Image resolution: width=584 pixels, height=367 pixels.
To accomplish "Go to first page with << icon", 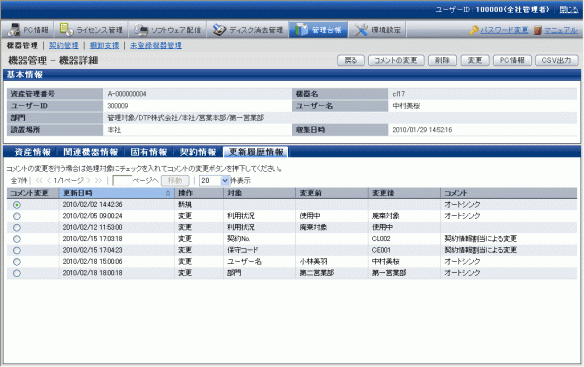I will pyautogui.click(x=39, y=181).
